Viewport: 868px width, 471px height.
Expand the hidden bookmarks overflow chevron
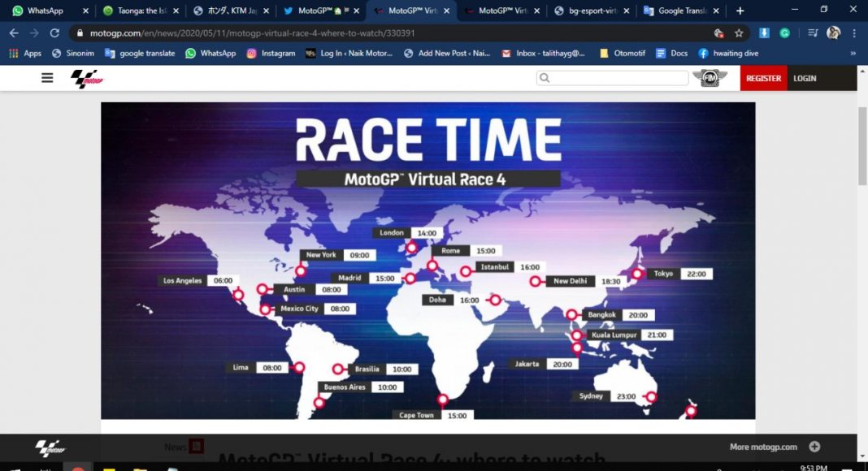[853, 54]
